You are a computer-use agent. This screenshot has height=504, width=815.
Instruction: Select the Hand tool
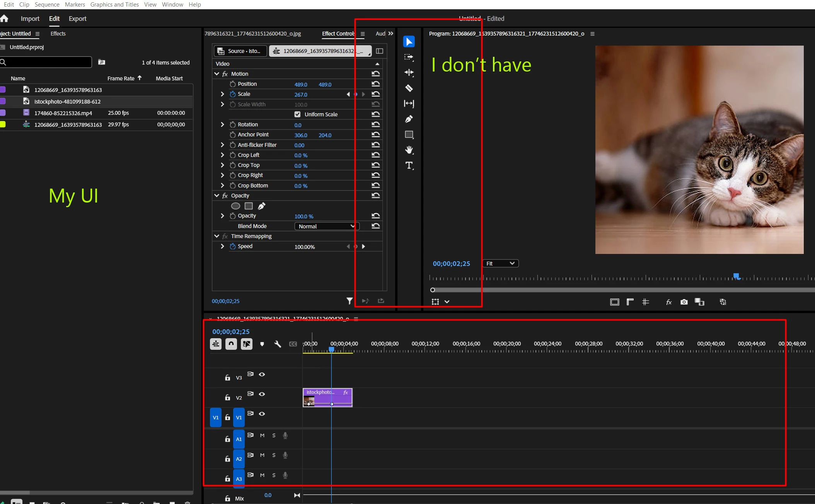(409, 150)
